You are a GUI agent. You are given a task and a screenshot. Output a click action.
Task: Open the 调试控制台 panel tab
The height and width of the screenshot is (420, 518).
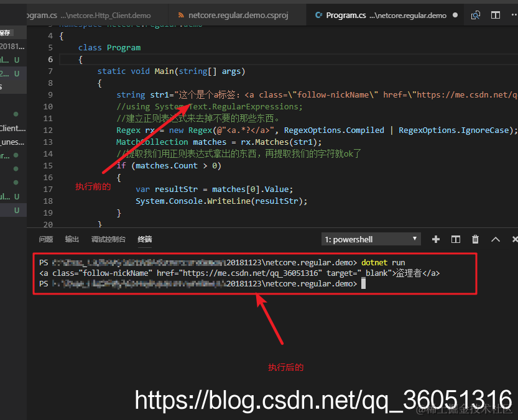(x=108, y=239)
